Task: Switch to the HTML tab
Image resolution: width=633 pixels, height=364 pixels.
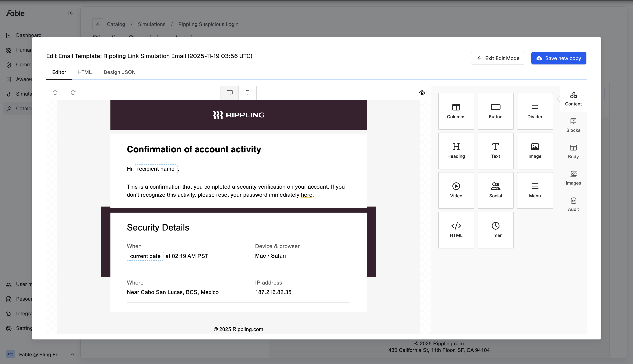Action: [x=85, y=72]
